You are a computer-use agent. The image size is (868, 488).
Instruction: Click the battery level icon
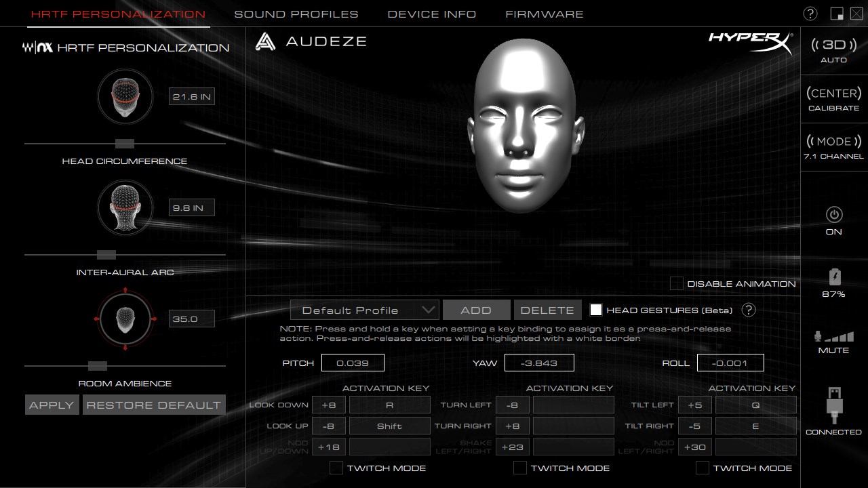coord(834,277)
